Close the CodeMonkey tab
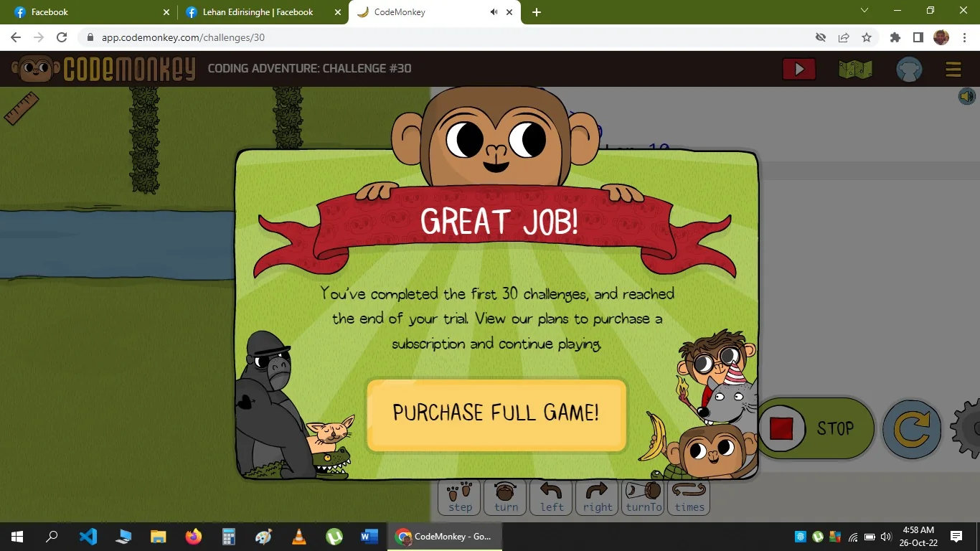 click(510, 12)
